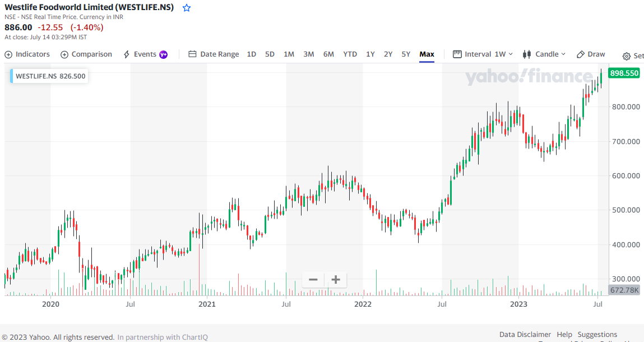Click the 2023 label on time axis
The image size is (644, 342).
pyautogui.click(x=518, y=304)
